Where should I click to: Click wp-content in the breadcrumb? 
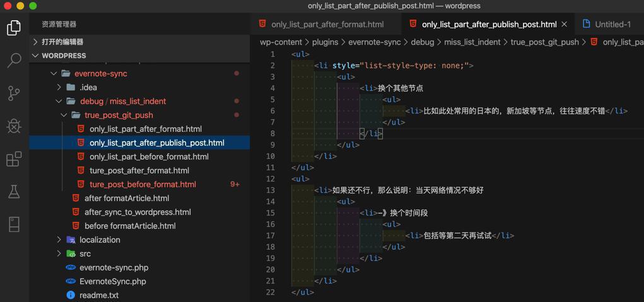click(279, 42)
